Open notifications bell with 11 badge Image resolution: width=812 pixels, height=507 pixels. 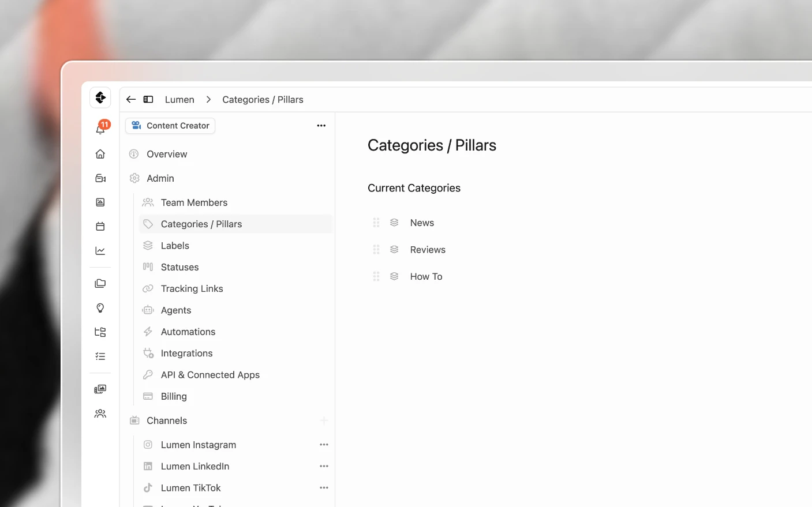click(x=100, y=129)
